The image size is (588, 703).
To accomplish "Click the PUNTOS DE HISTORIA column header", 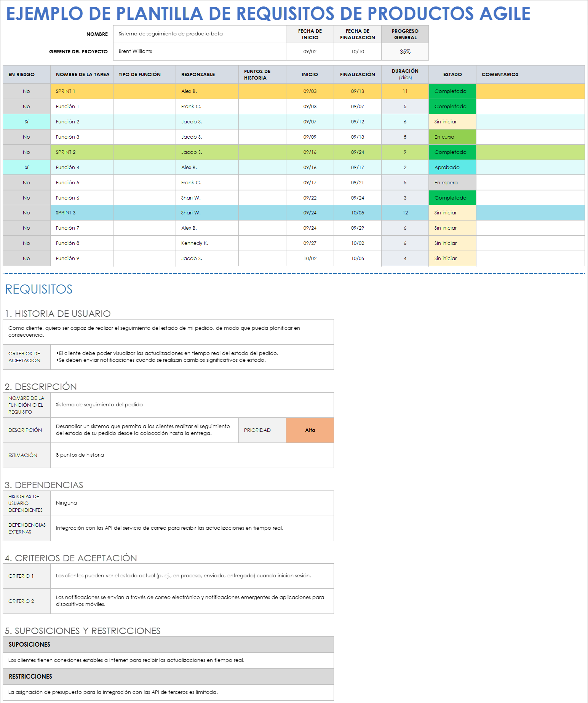I will 262,75.
